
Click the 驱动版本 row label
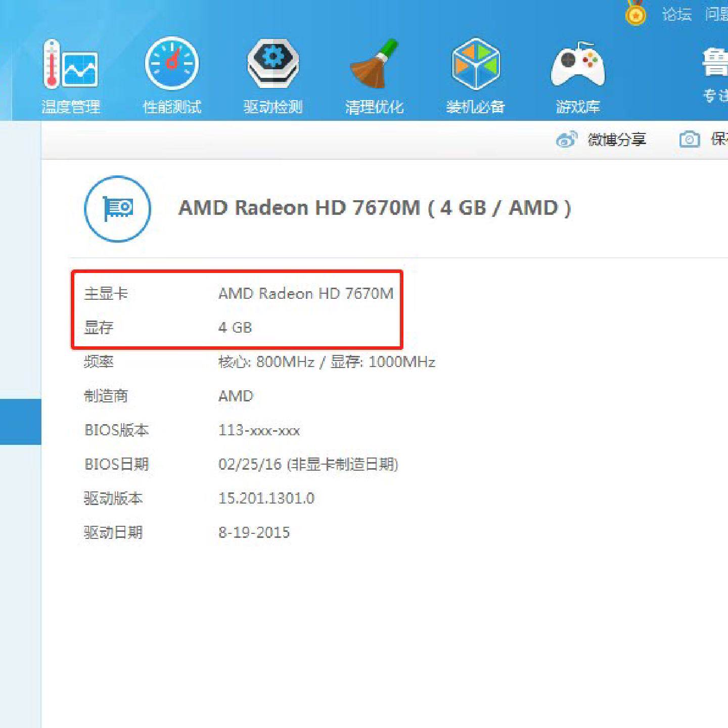pyautogui.click(x=113, y=498)
